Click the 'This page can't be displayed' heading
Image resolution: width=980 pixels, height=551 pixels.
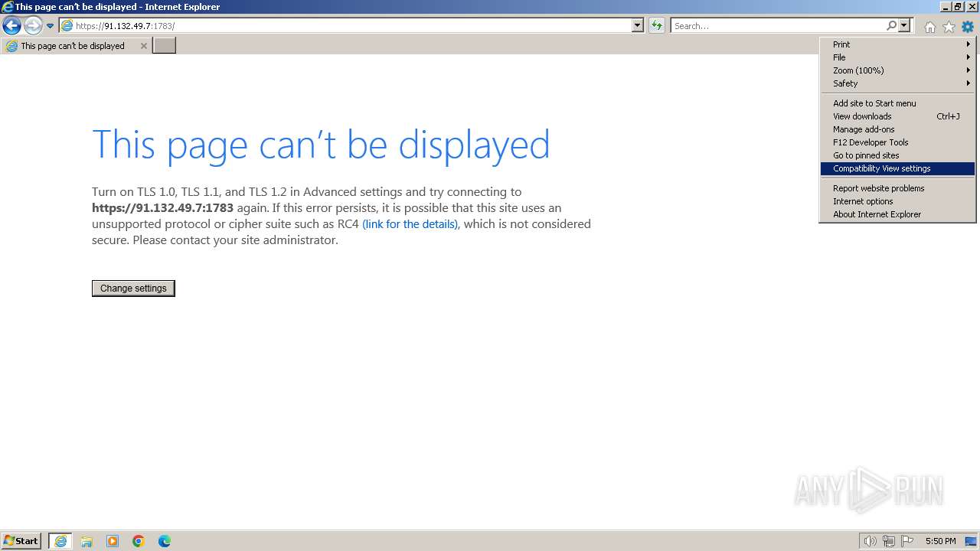321,144
